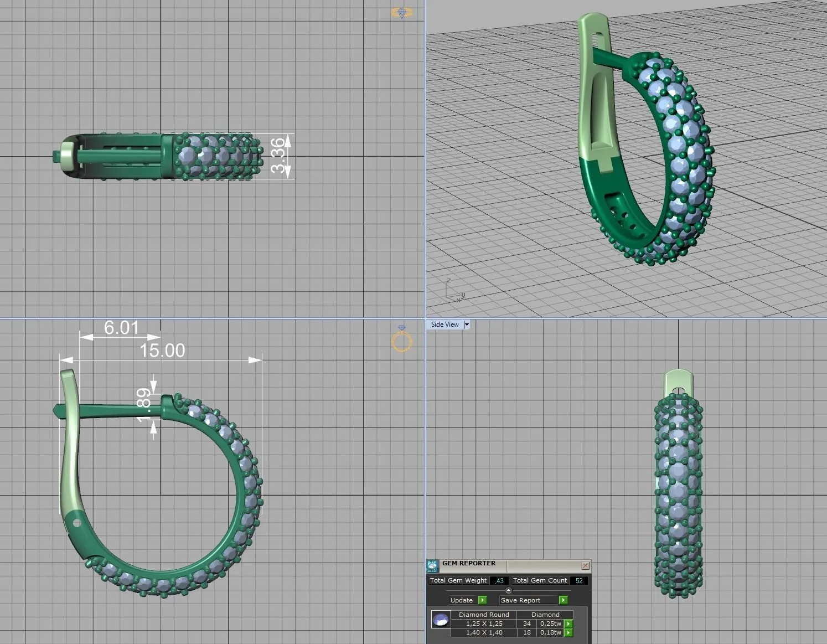This screenshot has height=644, width=827.
Task: Select the 1,25 X 1,25 gem size row
Action: click(484, 624)
